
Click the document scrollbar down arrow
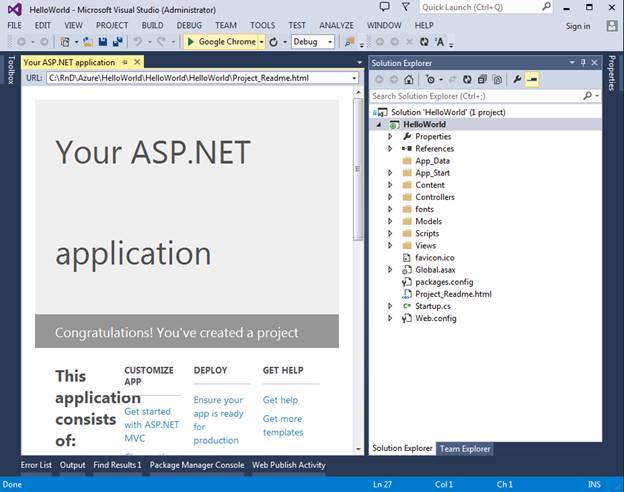(x=358, y=449)
